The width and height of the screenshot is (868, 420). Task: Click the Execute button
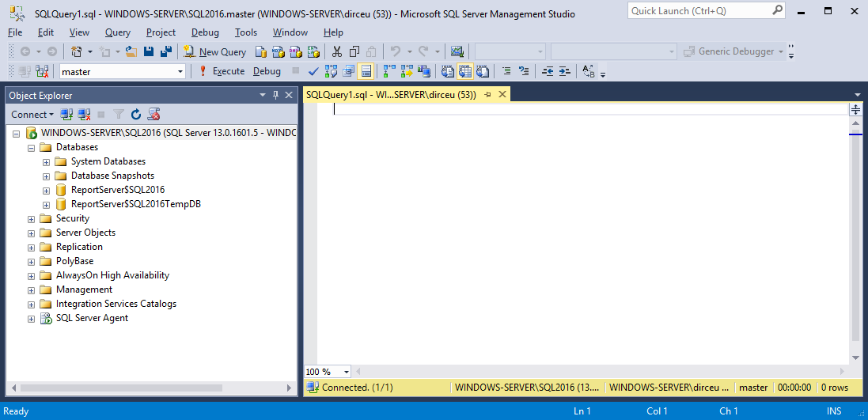pyautogui.click(x=222, y=71)
